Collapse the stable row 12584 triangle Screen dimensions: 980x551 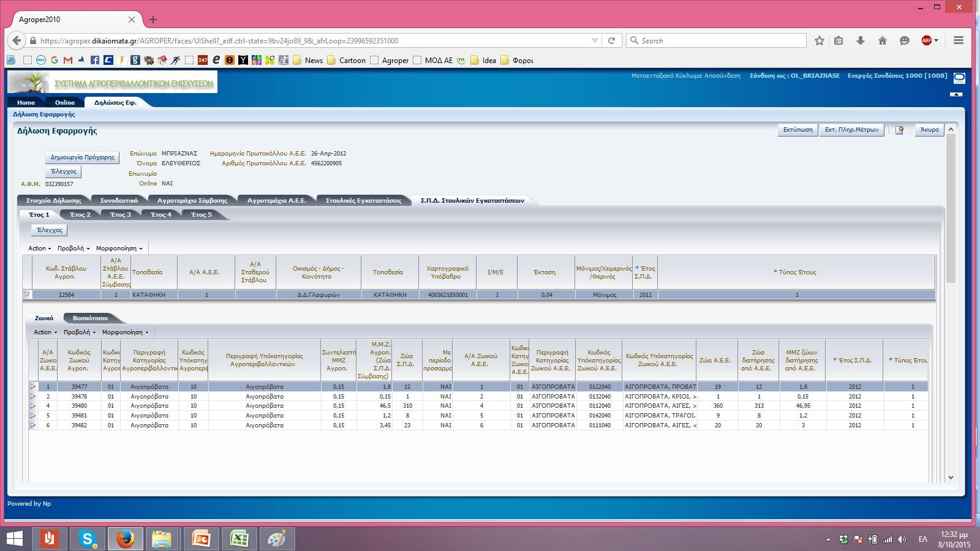coord(27,295)
